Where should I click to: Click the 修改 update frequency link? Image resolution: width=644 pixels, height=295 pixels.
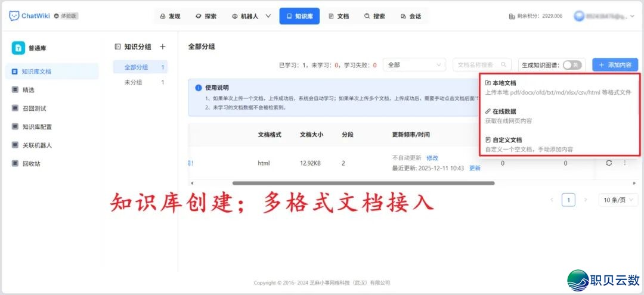click(432, 158)
